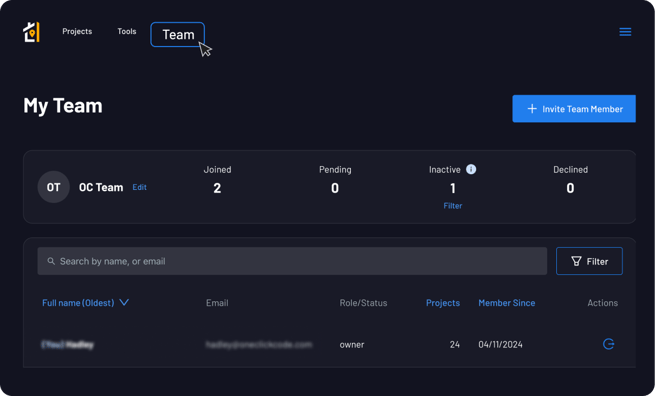Click the Filter button beside search
655x396 pixels.
(589, 261)
